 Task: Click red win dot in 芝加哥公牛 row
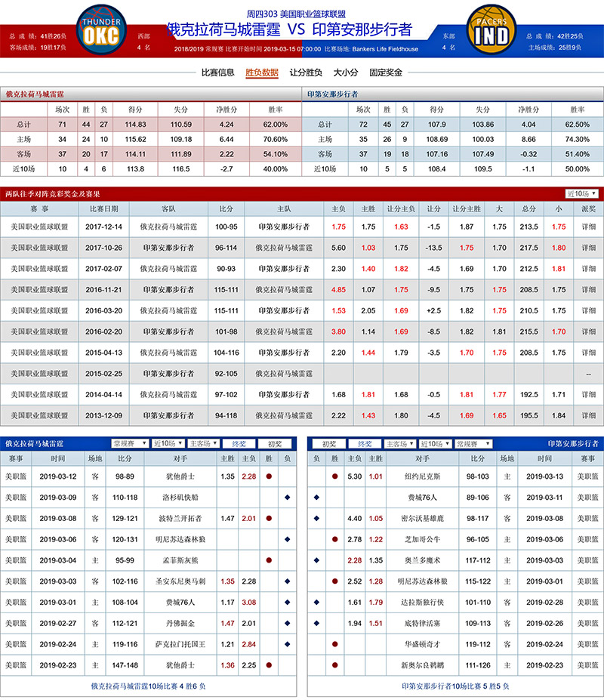point(334,539)
